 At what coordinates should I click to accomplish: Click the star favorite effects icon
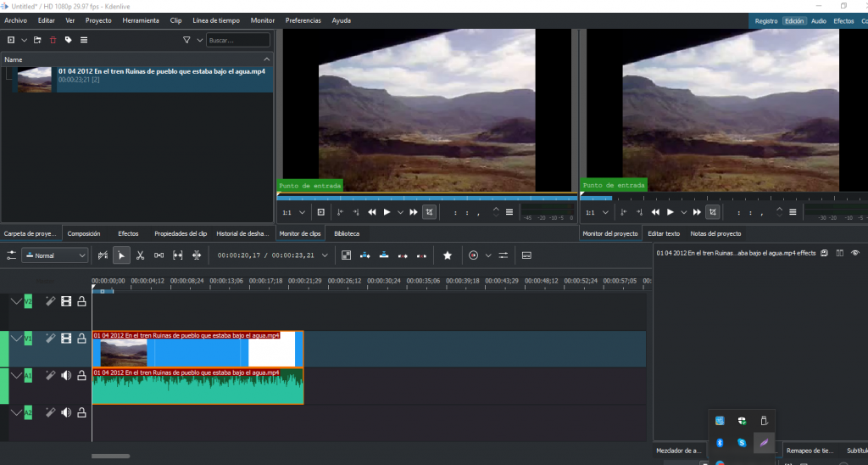pyautogui.click(x=448, y=255)
